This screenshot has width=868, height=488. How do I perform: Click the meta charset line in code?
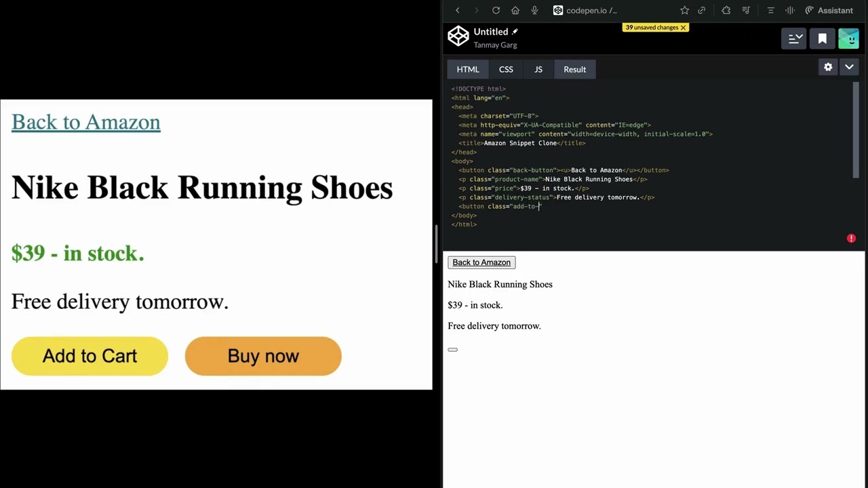(x=498, y=116)
